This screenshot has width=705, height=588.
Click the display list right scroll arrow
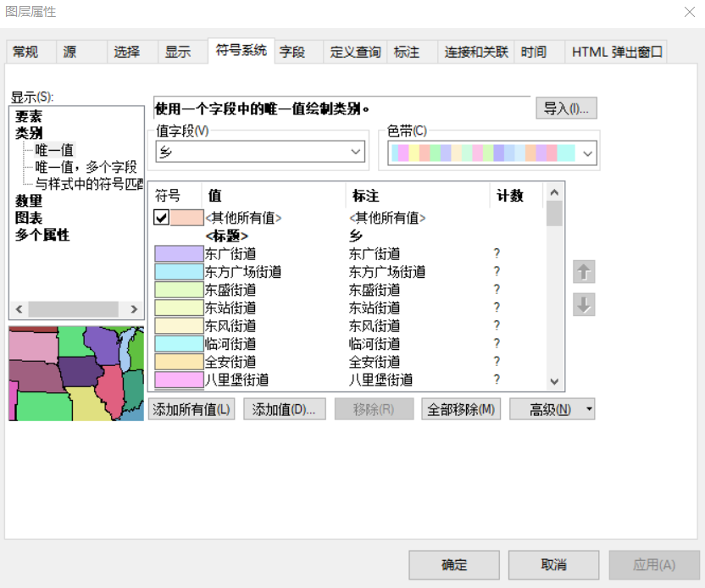click(134, 309)
